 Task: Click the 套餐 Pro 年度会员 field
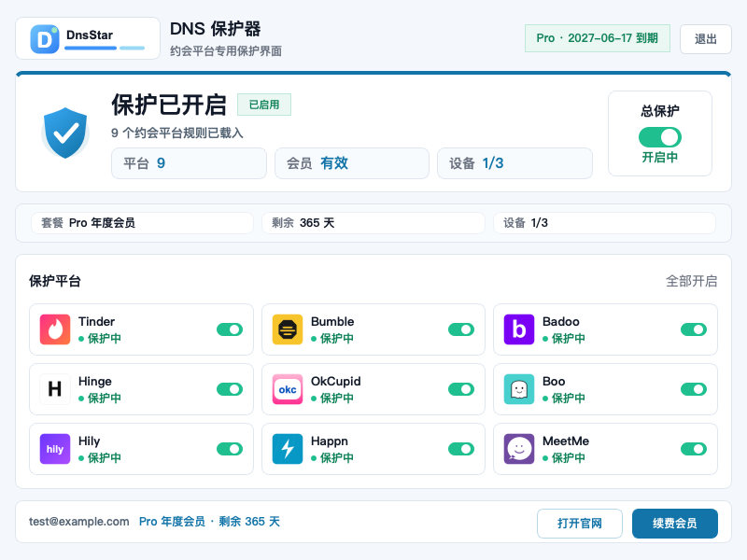pyautogui.click(x=142, y=223)
